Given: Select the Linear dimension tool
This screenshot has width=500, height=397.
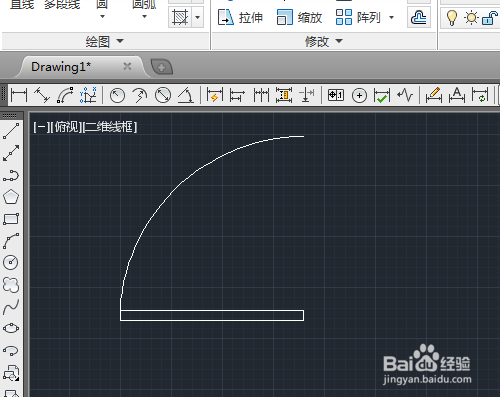Looking at the screenshot, I should point(19,95).
